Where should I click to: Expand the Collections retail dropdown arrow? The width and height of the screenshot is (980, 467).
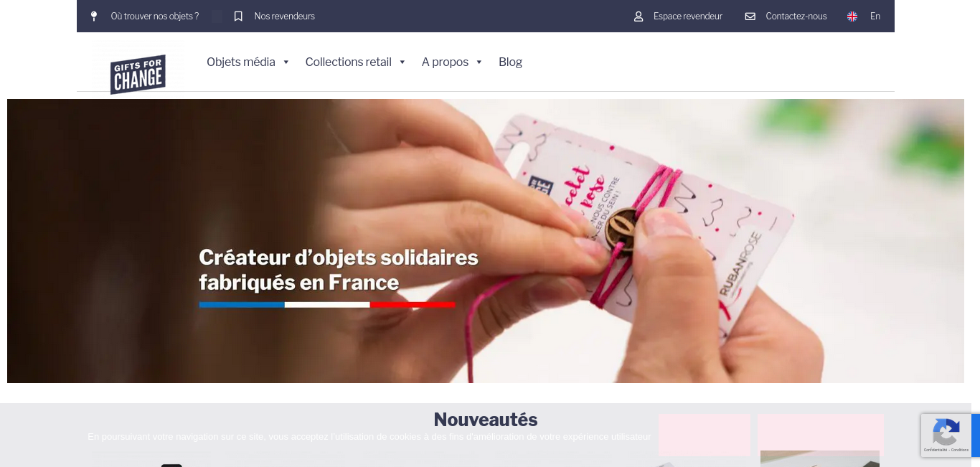click(402, 62)
